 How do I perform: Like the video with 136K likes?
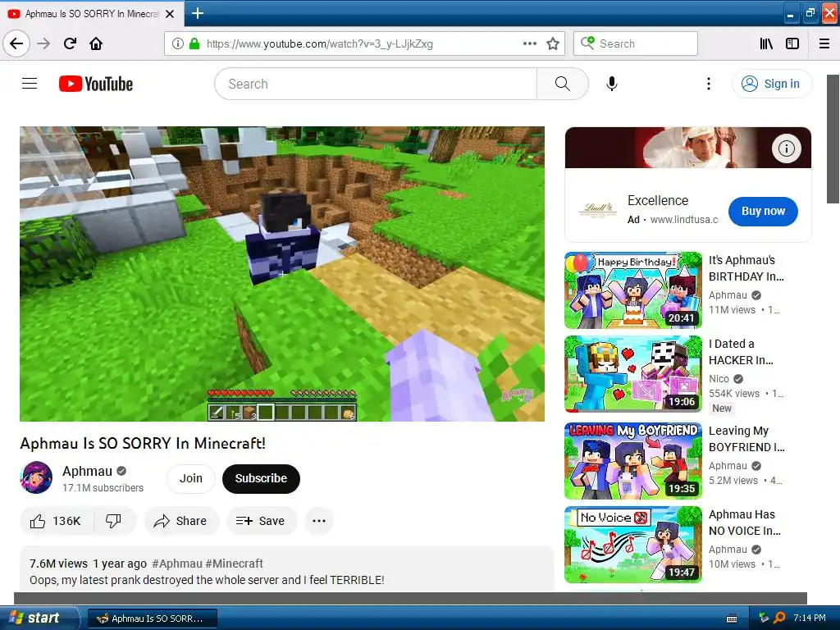[x=57, y=521]
